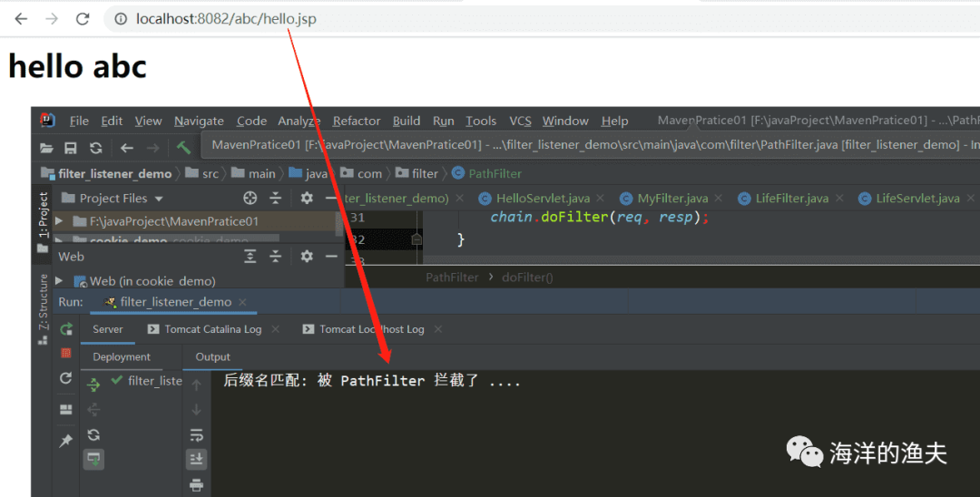Go back in the browser
Image resolution: width=980 pixels, height=497 pixels.
(x=21, y=19)
